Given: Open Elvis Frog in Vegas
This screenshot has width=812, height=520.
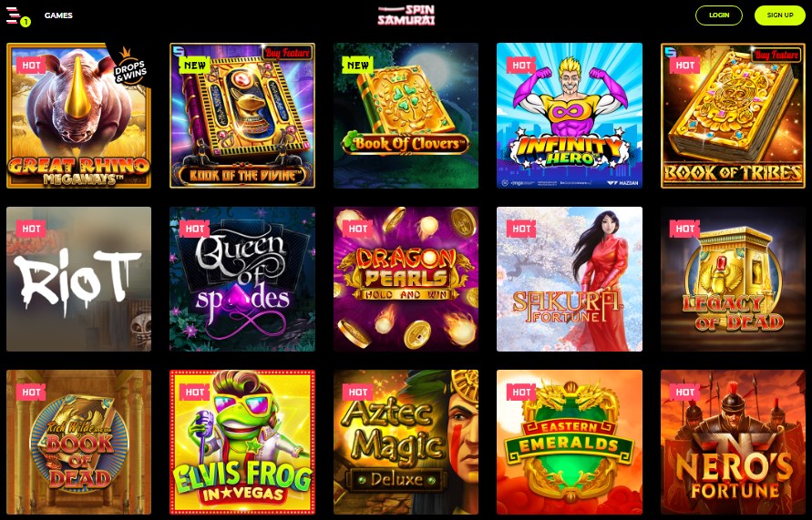Looking at the screenshot, I should (x=242, y=442).
